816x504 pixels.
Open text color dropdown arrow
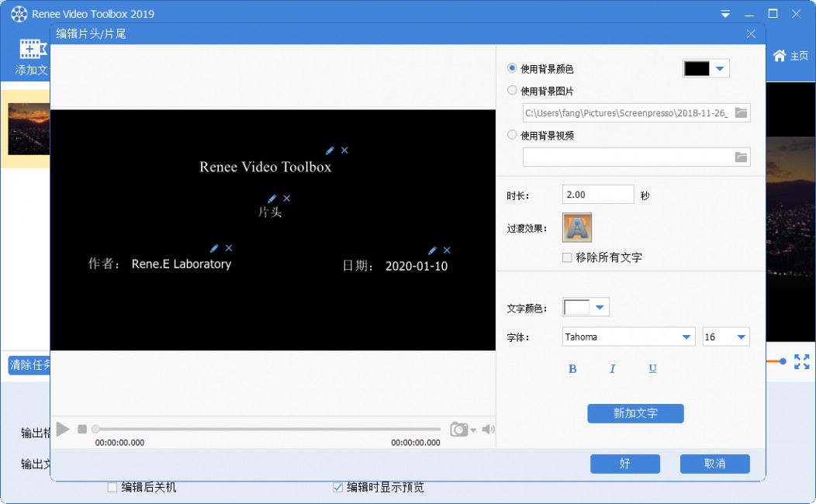[x=600, y=307]
